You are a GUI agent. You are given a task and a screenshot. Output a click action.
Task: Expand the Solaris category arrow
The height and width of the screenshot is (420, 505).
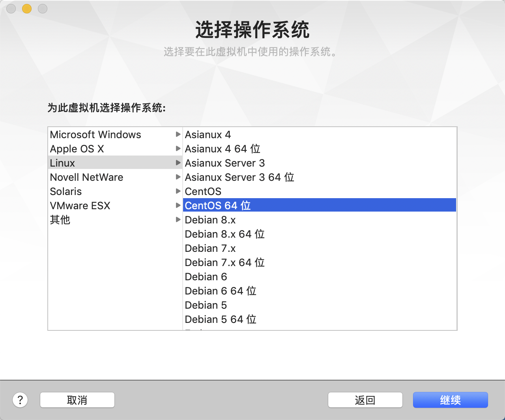pos(178,191)
